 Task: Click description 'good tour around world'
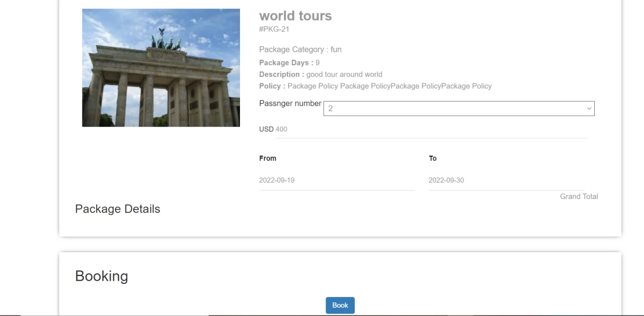344,74
